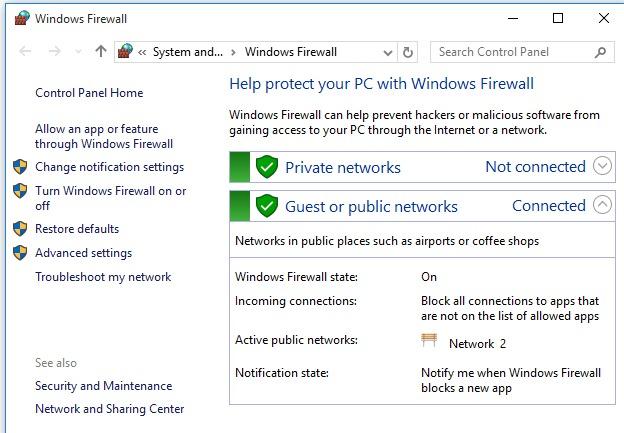Click the up arrow navigation icon
Viewport: 624px width, 433px height.
(x=101, y=51)
